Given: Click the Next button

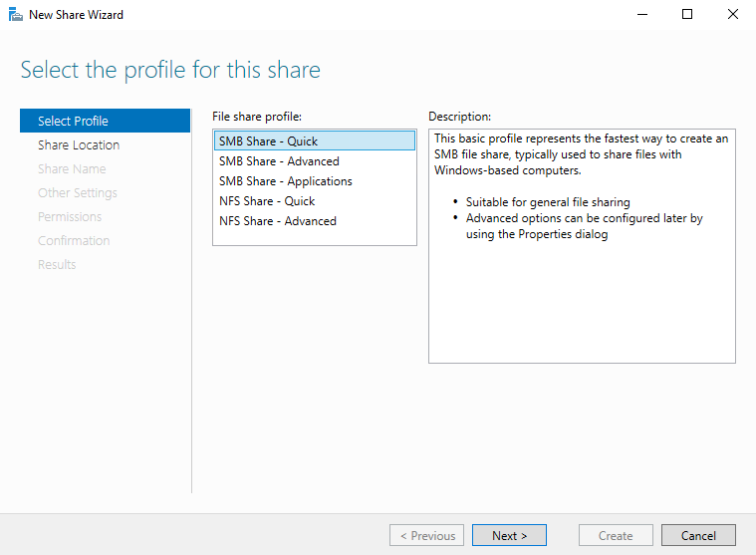Looking at the screenshot, I should coord(508,535).
